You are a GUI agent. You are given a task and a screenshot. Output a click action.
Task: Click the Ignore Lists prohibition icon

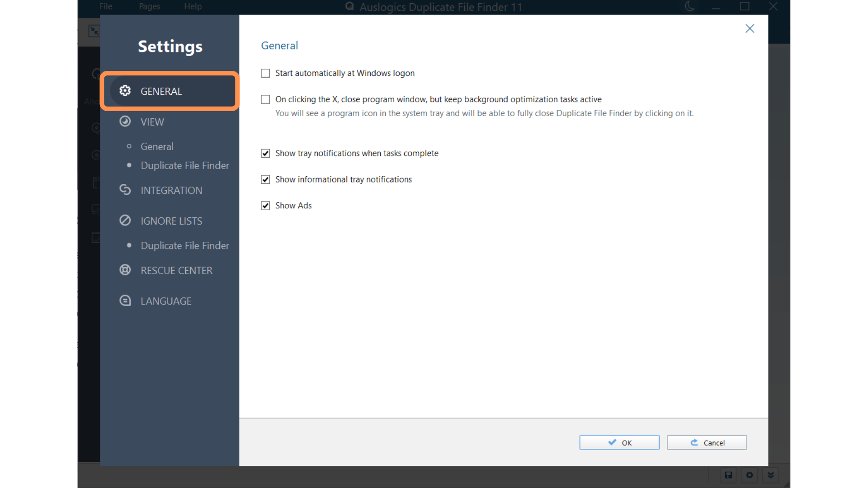tap(125, 221)
